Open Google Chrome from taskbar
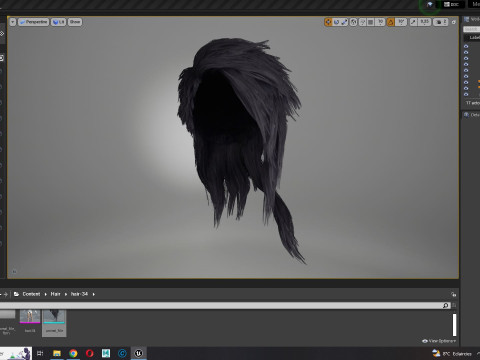This screenshot has height=360, width=480. tap(73, 353)
